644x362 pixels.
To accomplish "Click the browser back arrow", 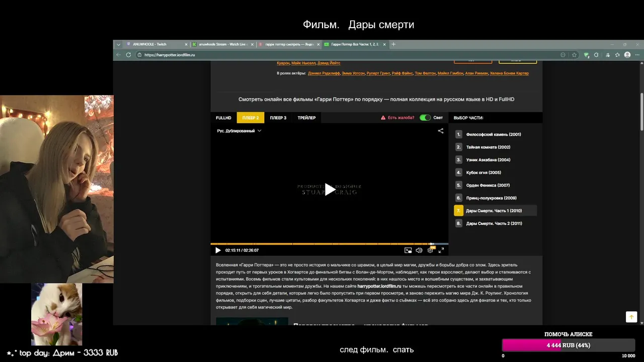I will pyautogui.click(x=119, y=55).
